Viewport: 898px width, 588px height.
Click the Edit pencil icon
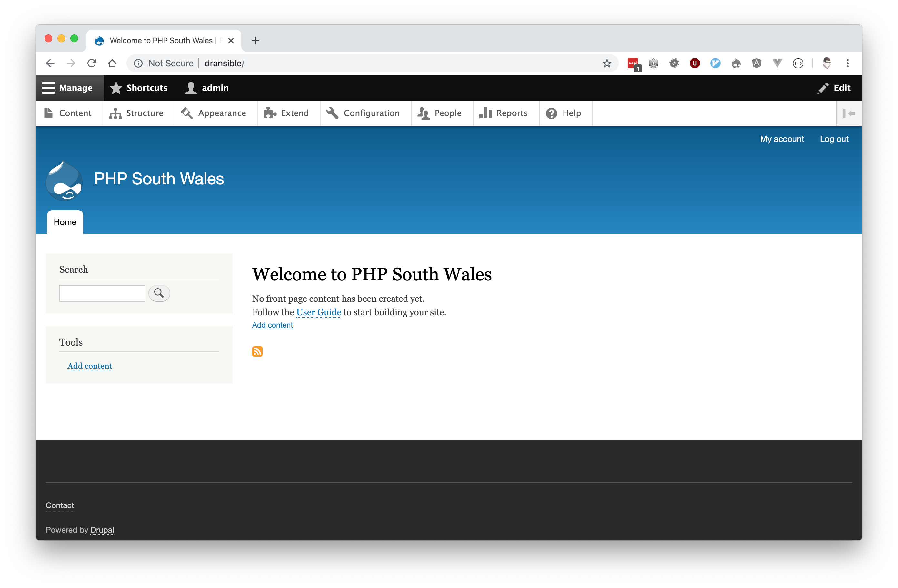[823, 87]
